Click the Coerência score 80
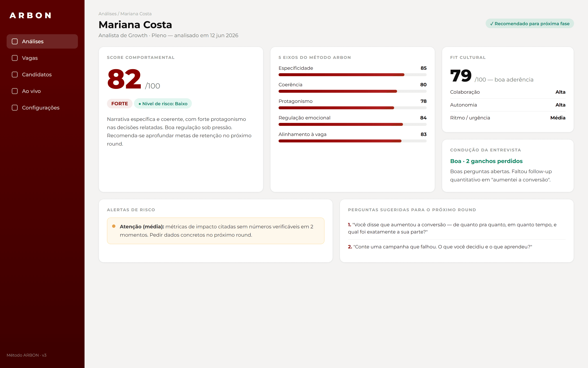 pyautogui.click(x=423, y=85)
